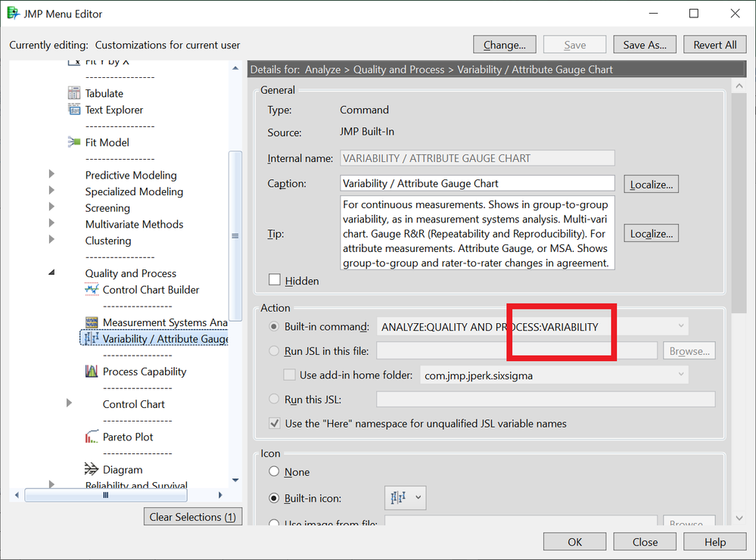Expand the Specialized Modeling node
Image resolution: width=756 pixels, height=560 pixels.
51,191
